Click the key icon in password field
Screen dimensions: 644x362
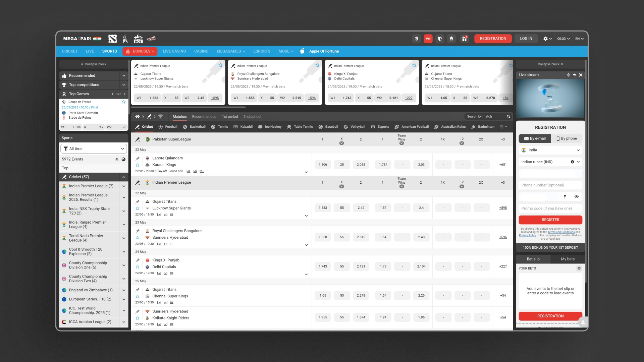coord(565,197)
